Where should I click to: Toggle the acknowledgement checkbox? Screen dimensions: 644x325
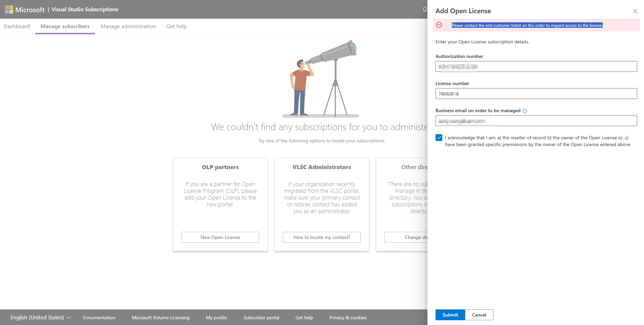pyautogui.click(x=439, y=138)
